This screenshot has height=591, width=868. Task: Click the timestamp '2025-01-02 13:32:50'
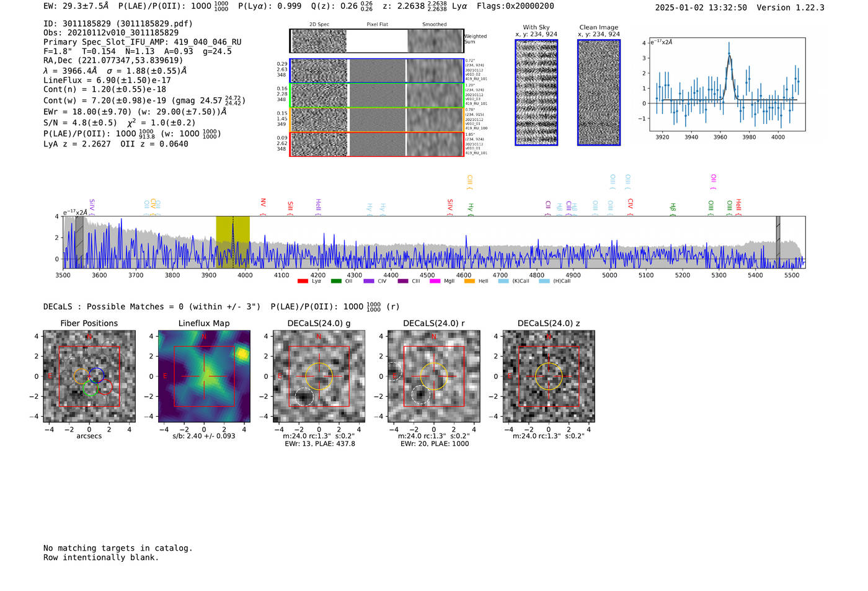[x=701, y=8]
